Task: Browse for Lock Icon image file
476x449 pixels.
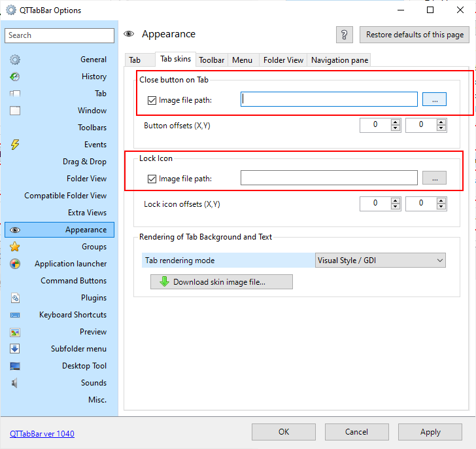Action: tap(434, 178)
